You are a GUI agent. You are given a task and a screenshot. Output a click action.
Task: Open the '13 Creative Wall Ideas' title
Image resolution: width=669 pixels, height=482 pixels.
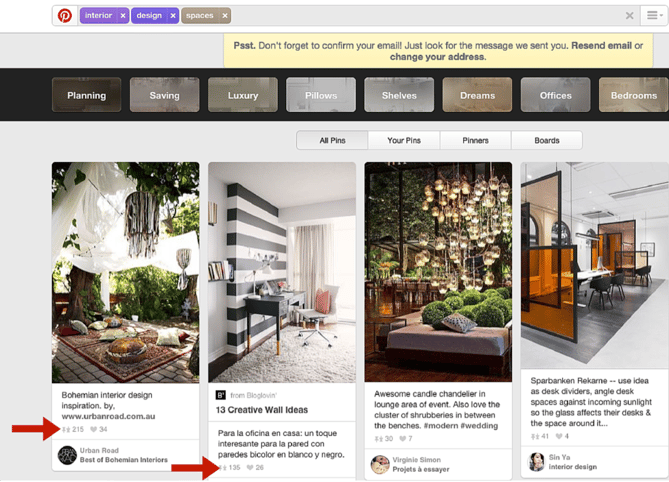(262, 410)
